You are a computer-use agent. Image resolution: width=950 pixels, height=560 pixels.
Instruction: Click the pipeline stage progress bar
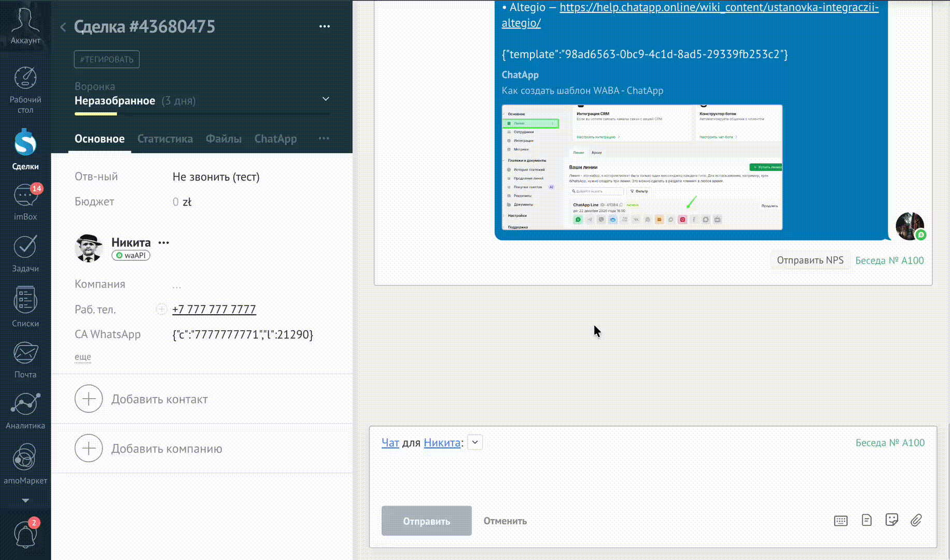pos(202,114)
